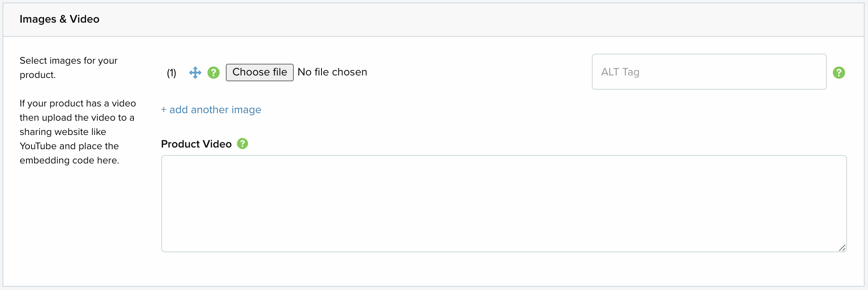
Task: Click 'If your product has a video' line
Action: 78,104
